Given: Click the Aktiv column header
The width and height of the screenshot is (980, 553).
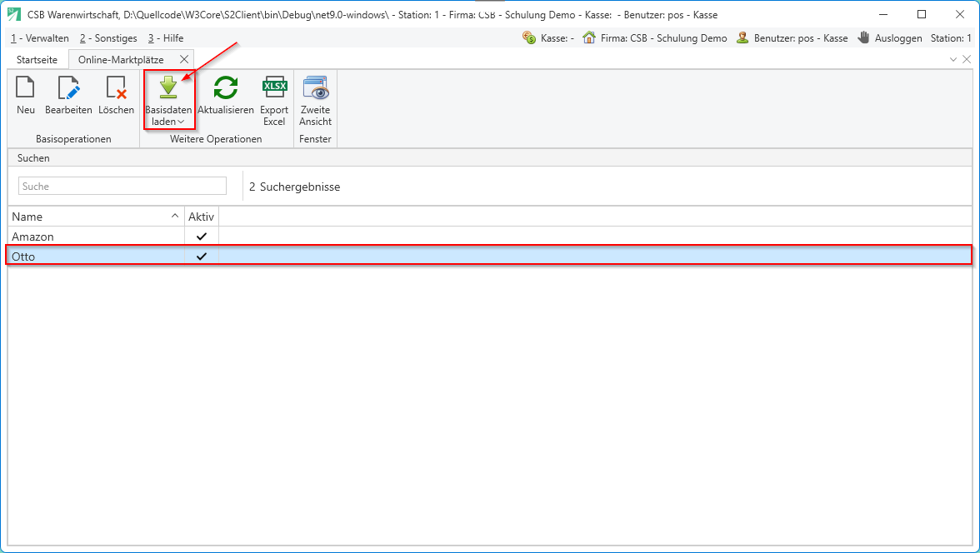Looking at the screenshot, I should 202,217.
